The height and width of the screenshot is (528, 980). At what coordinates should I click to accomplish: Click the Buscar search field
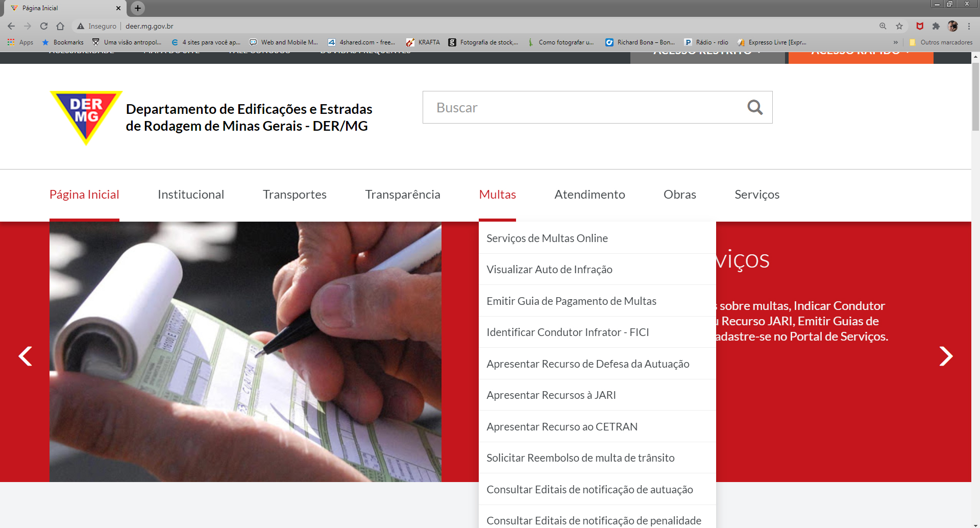582,107
